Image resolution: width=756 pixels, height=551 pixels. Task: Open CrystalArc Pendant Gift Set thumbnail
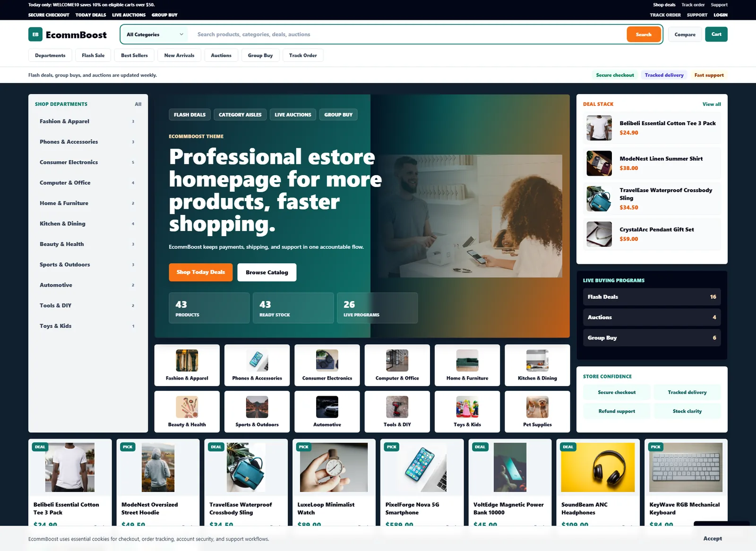[599, 234]
